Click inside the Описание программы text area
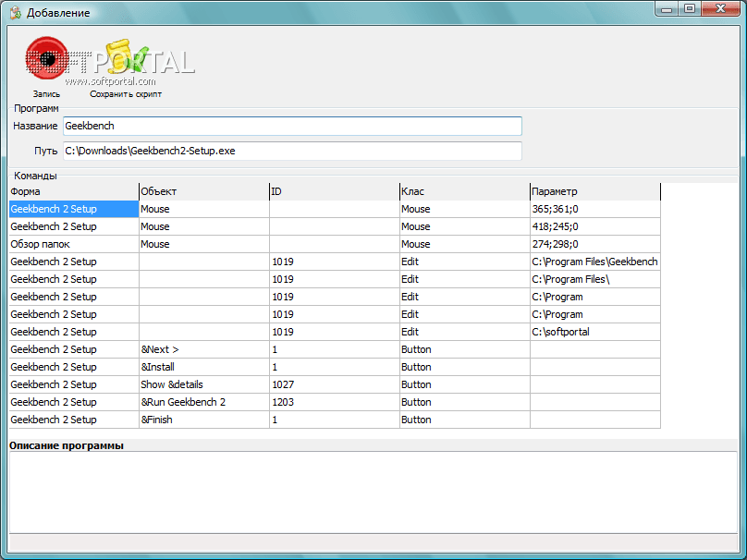Screen dimensions: 747x560 [373, 493]
